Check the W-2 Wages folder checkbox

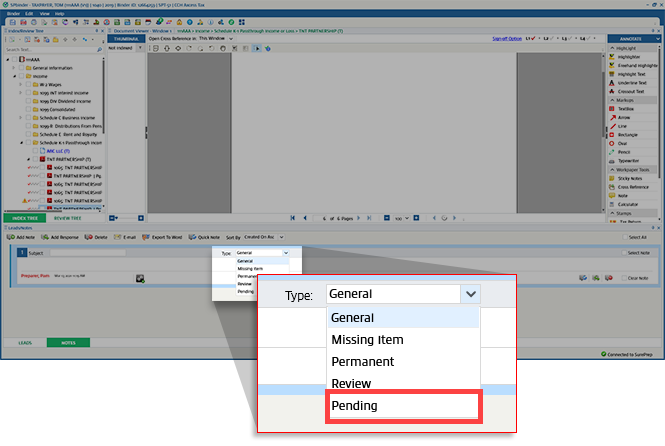pos(27,84)
